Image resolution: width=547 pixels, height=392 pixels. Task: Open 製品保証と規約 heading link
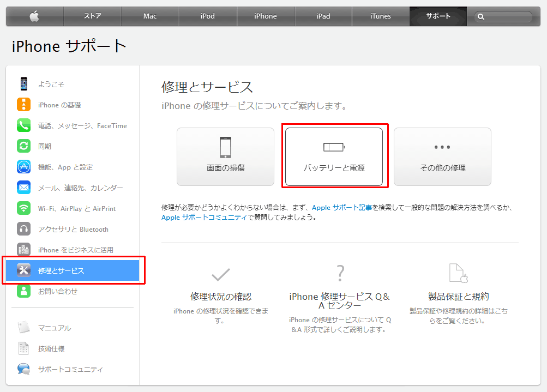point(459,297)
